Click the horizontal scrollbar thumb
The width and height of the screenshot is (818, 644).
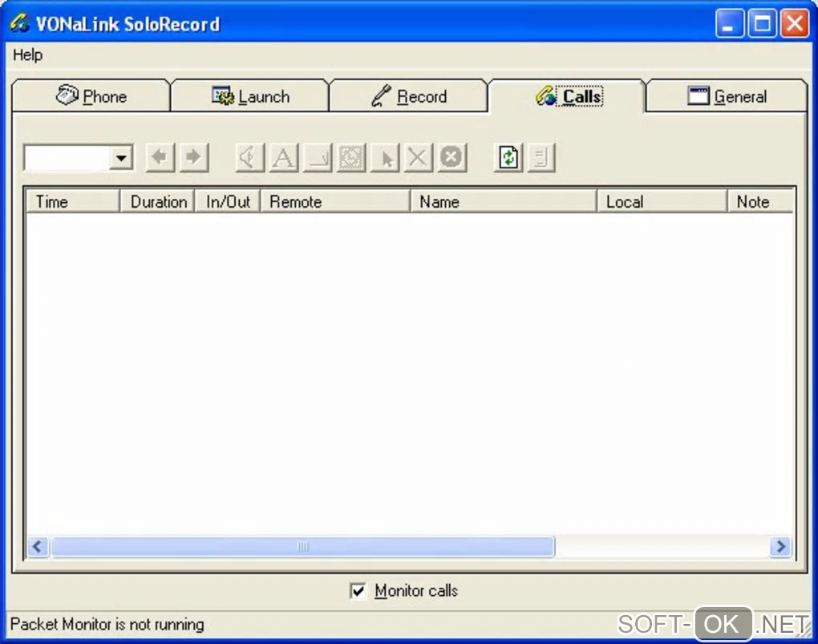click(303, 546)
